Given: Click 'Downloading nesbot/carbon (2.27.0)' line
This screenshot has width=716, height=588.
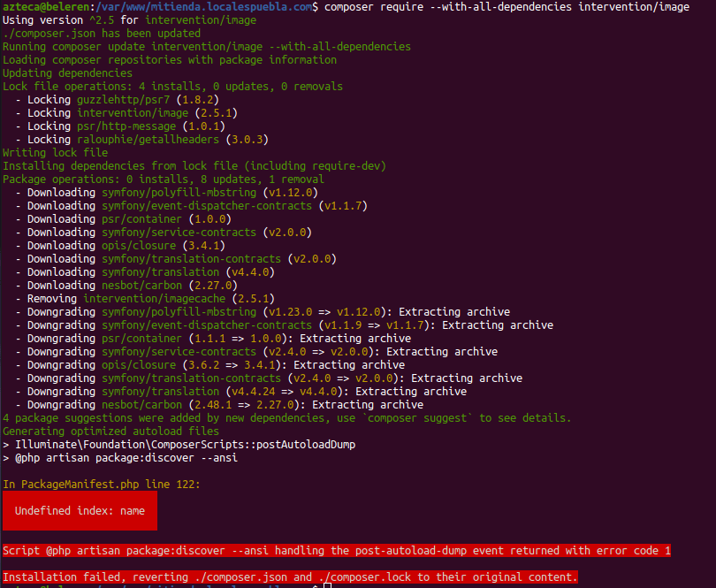Looking at the screenshot, I should pyautogui.click(x=126, y=285).
